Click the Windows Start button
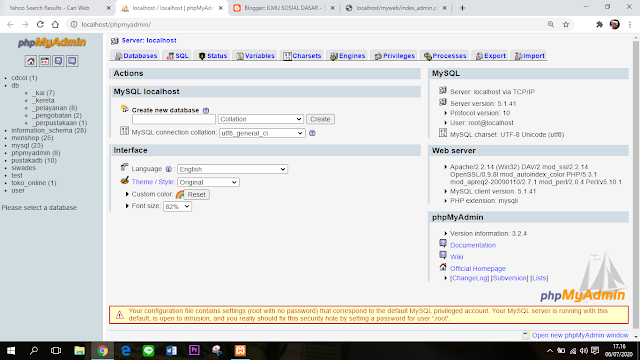Image resolution: width=640 pixels, height=360 pixels. click(x=11, y=351)
